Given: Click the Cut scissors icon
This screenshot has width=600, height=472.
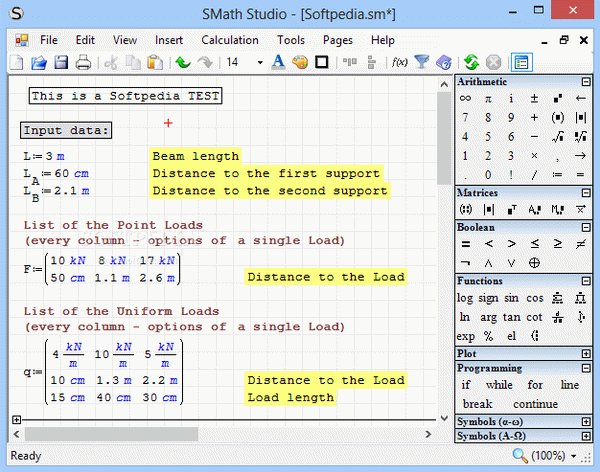Looking at the screenshot, I should click(111, 62).
